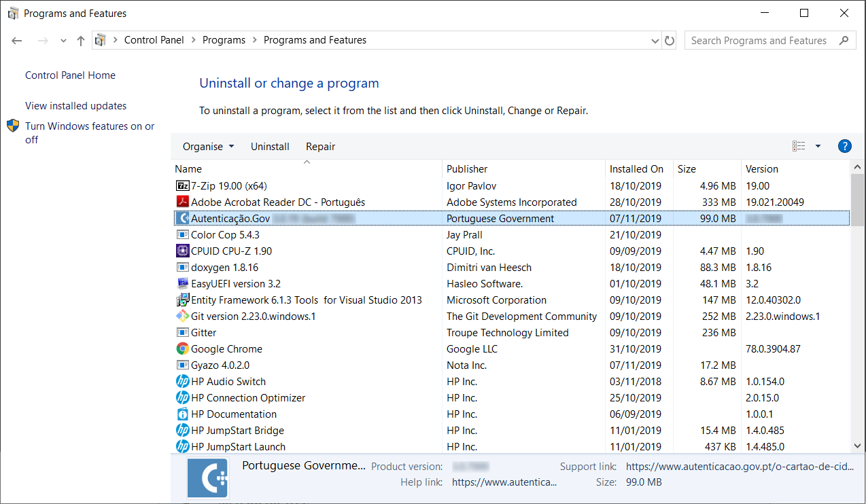Click the Git version icon
Viewport: 866px width, 504px height.
[182, 317]
